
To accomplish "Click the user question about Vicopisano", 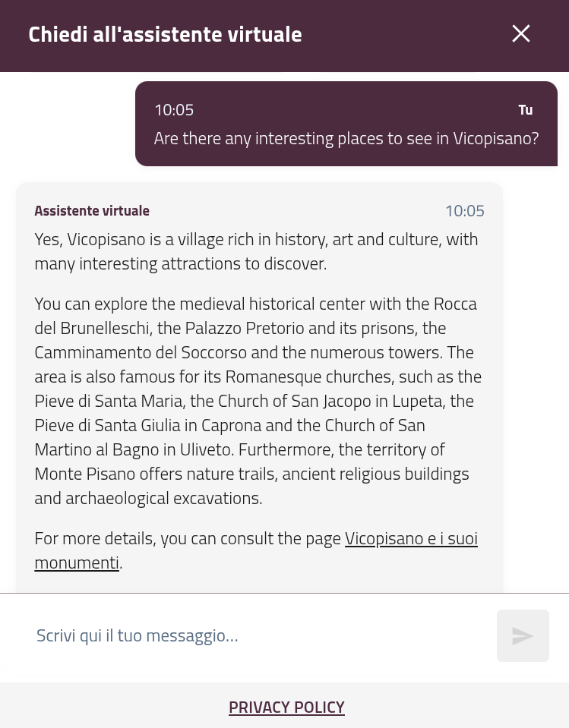I will click(346, 138).
